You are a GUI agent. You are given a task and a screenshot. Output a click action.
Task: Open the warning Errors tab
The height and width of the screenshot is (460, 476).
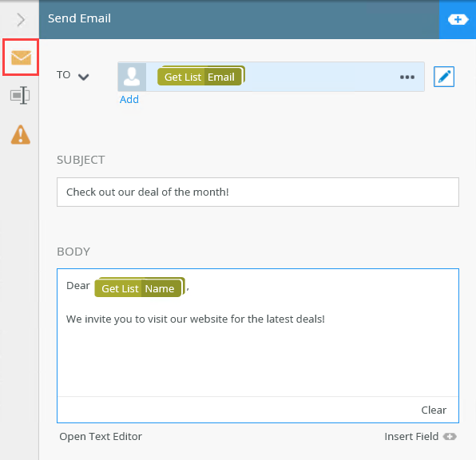tap(20, 134)
